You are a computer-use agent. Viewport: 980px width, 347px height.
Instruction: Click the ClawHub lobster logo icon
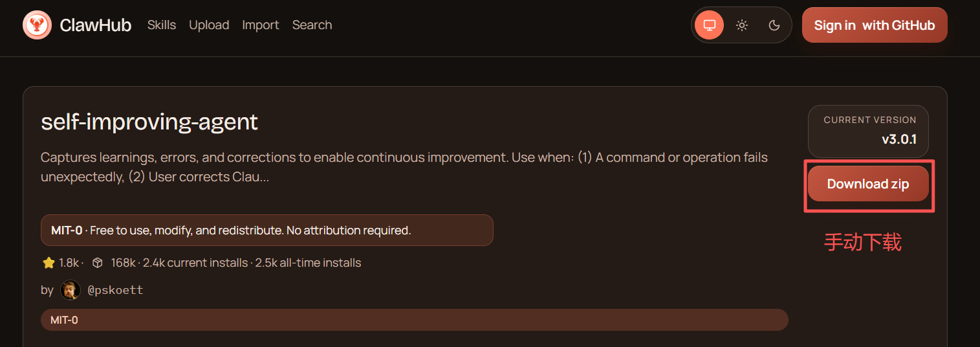pyautogui.click(x=37, y=25)
